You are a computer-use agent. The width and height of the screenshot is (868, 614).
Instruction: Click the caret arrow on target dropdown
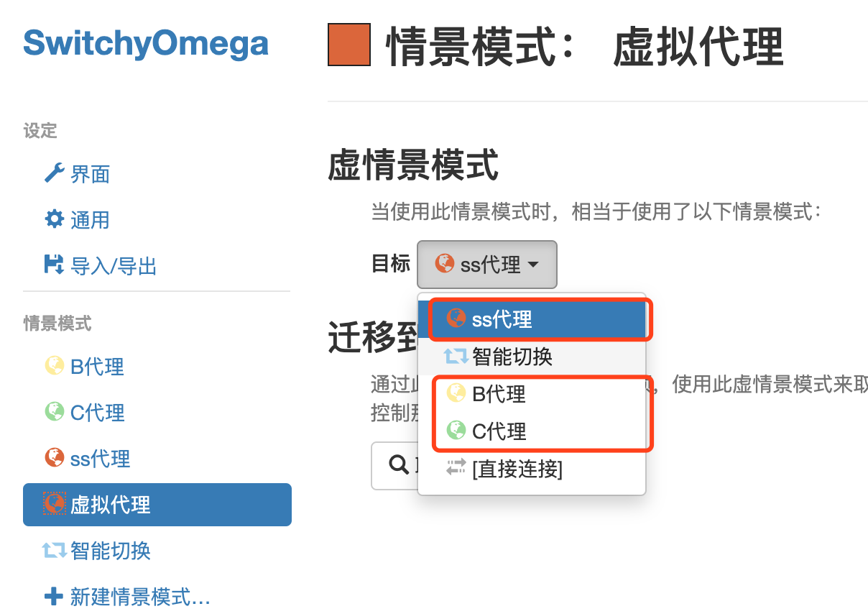532,265
